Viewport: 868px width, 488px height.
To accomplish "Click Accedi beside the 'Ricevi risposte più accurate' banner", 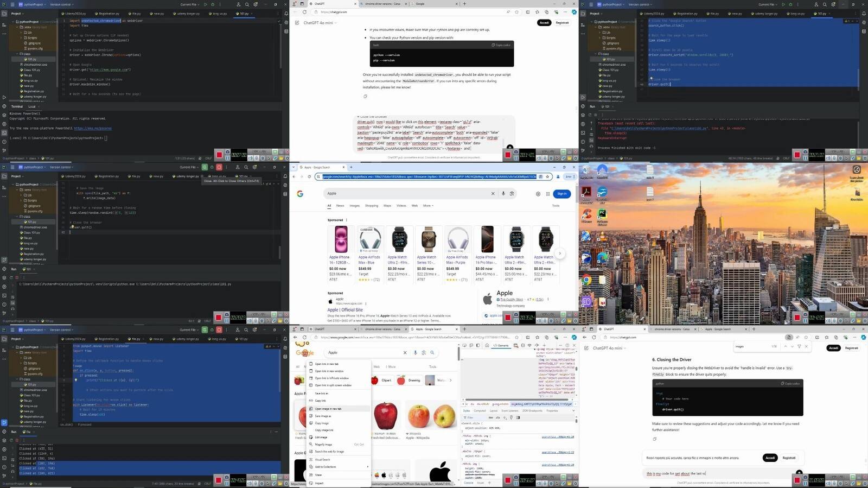I will (770, 458).
